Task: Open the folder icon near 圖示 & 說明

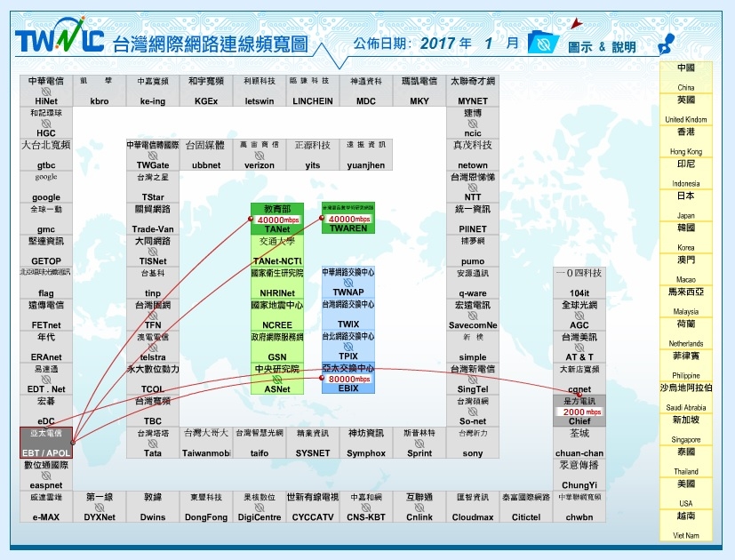Action: coord(543,42)
